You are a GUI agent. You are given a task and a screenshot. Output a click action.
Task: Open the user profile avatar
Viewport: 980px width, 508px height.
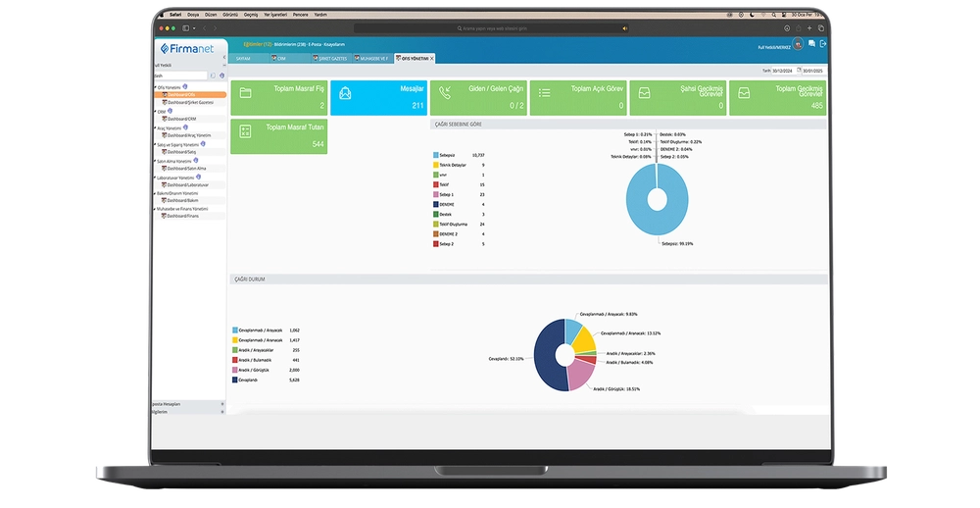coord(799,44)
